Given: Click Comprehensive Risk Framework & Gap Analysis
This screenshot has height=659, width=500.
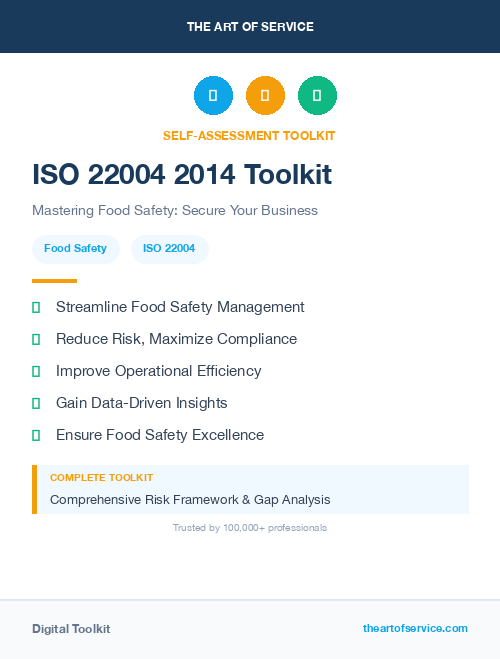Looking at the screenshot, I should tap(190, 500).
